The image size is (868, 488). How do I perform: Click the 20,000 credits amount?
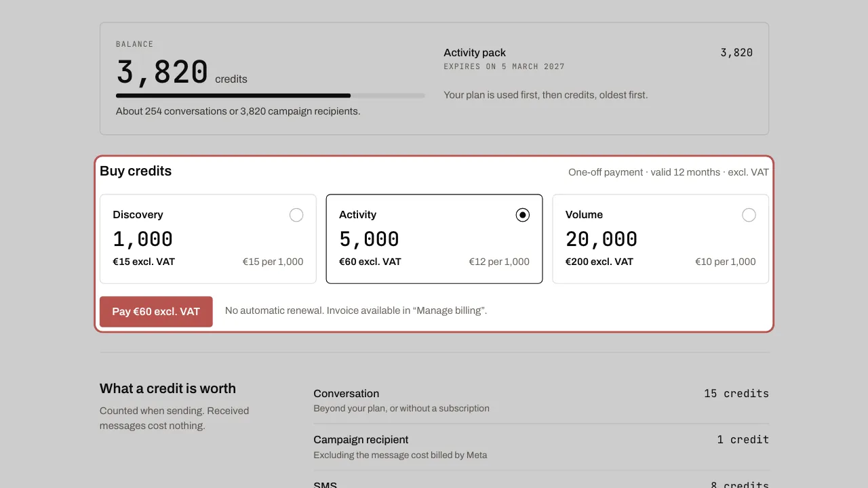click(x=601, y=239)
